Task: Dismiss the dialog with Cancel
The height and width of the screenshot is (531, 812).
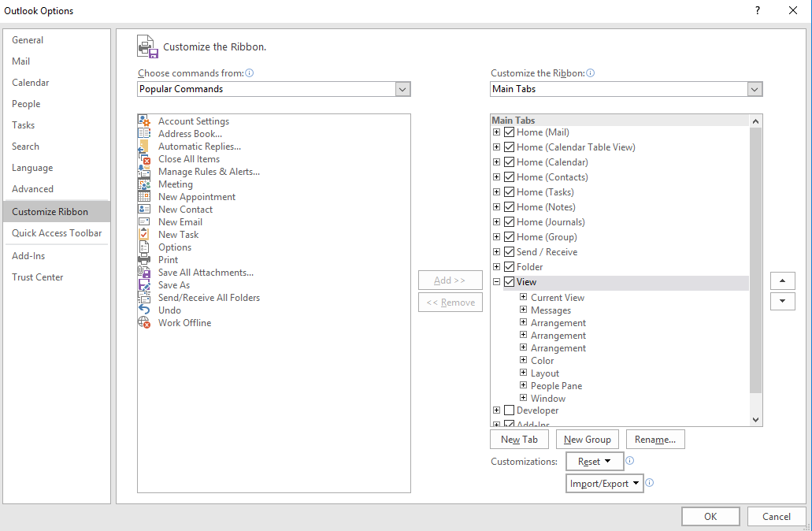Action: point(777,517)
